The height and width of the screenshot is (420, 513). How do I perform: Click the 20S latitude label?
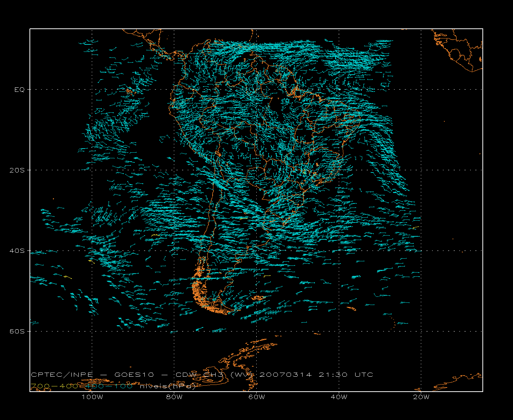coord(17,170)
